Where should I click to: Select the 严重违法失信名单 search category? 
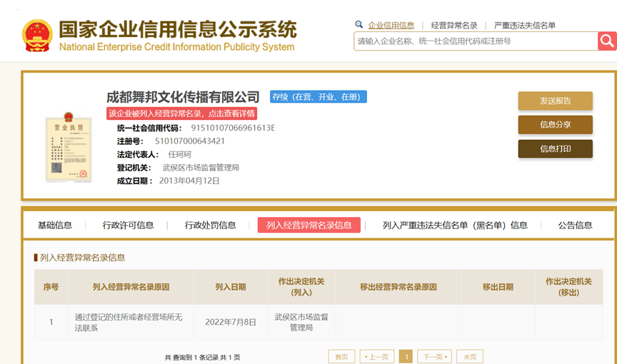point(525,26)
